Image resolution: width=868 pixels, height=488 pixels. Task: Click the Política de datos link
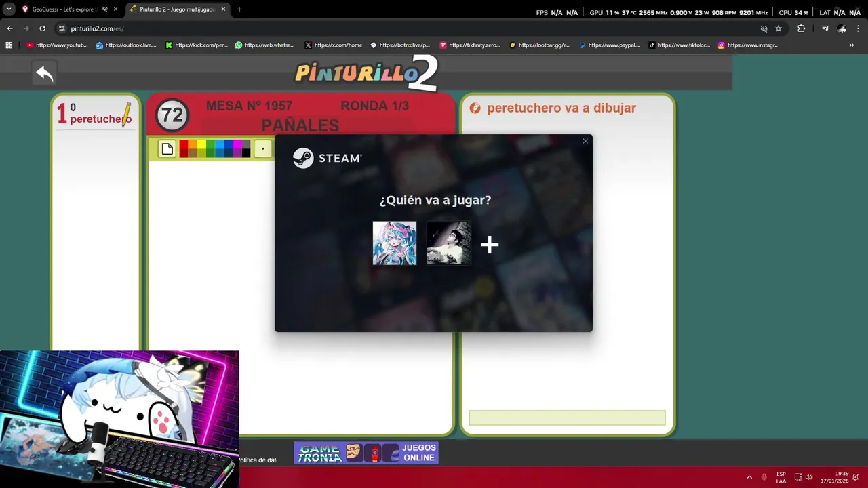coord(256,460)
